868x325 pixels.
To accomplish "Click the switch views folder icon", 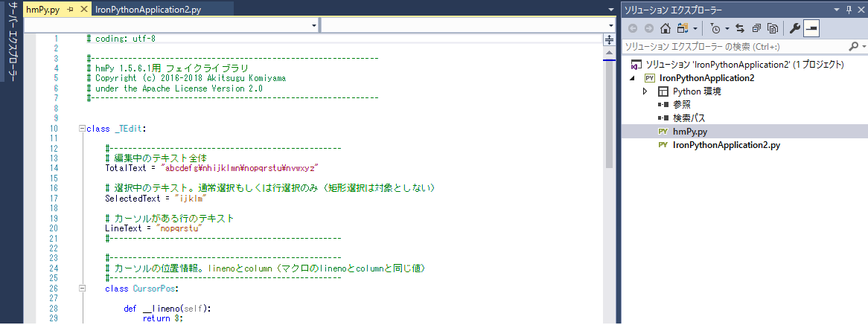I will pos(683,28).
